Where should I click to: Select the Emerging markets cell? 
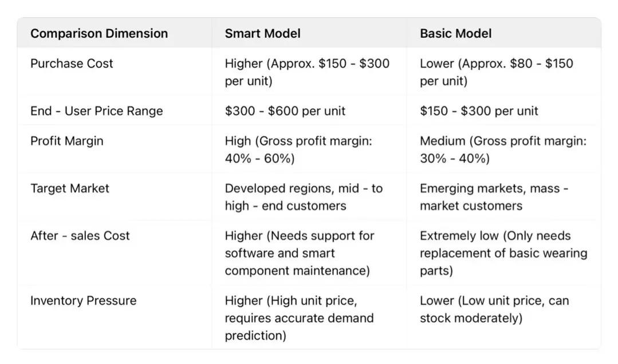[x=493, y=197]
